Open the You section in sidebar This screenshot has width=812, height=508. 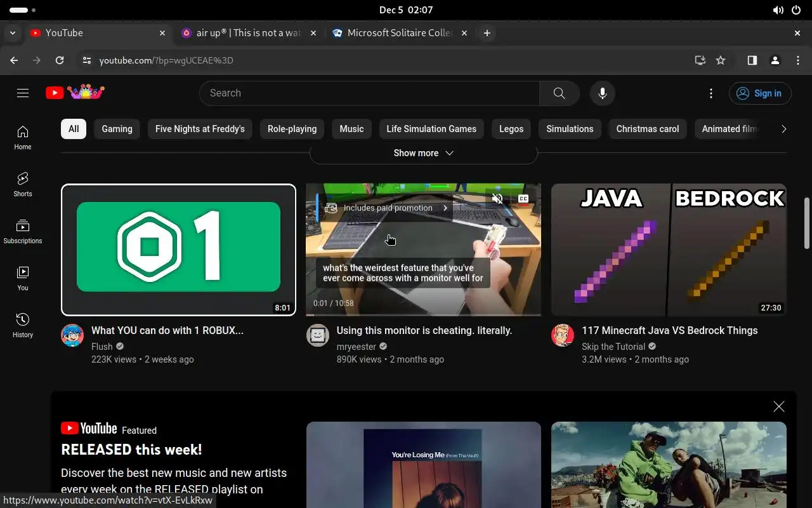23,278
